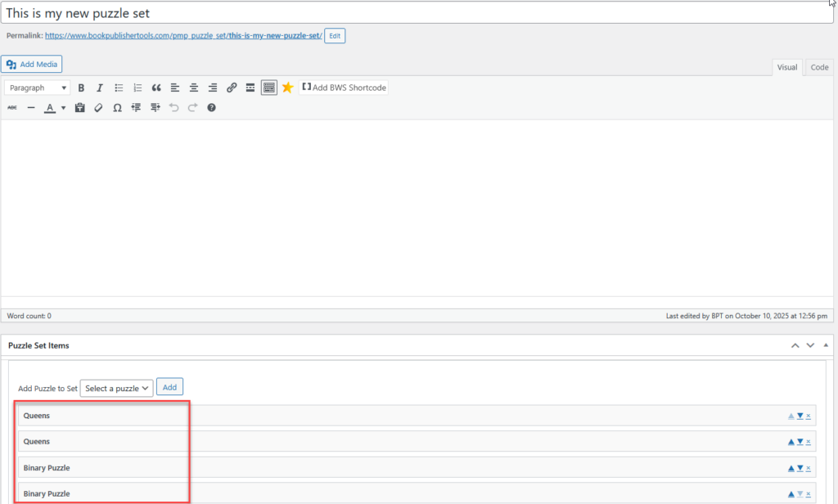Click the insert link icon

(232, 88)
